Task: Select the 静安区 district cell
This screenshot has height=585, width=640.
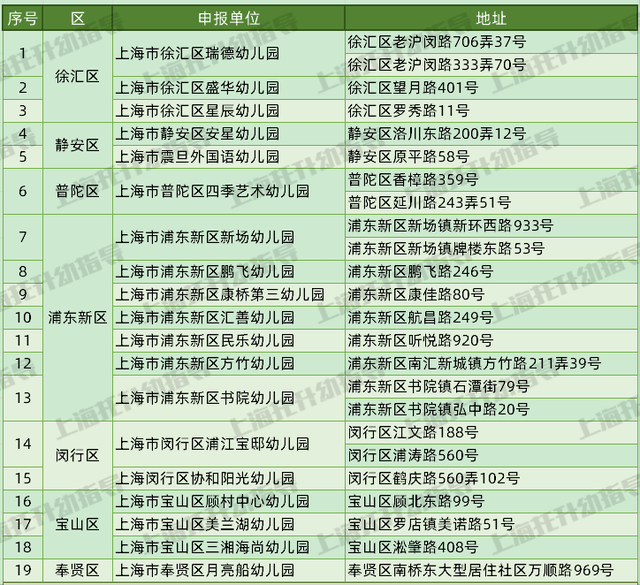Action: (x=78, y=145)
